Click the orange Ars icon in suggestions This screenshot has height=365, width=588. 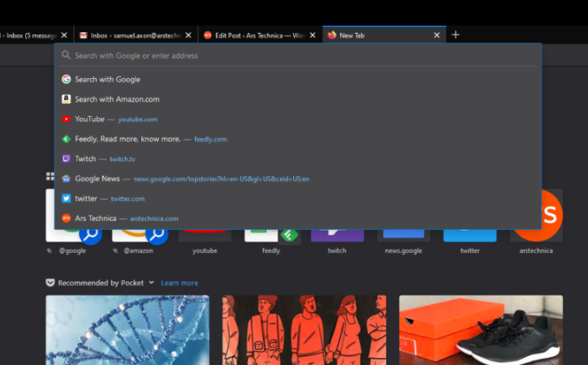[66, 218]
